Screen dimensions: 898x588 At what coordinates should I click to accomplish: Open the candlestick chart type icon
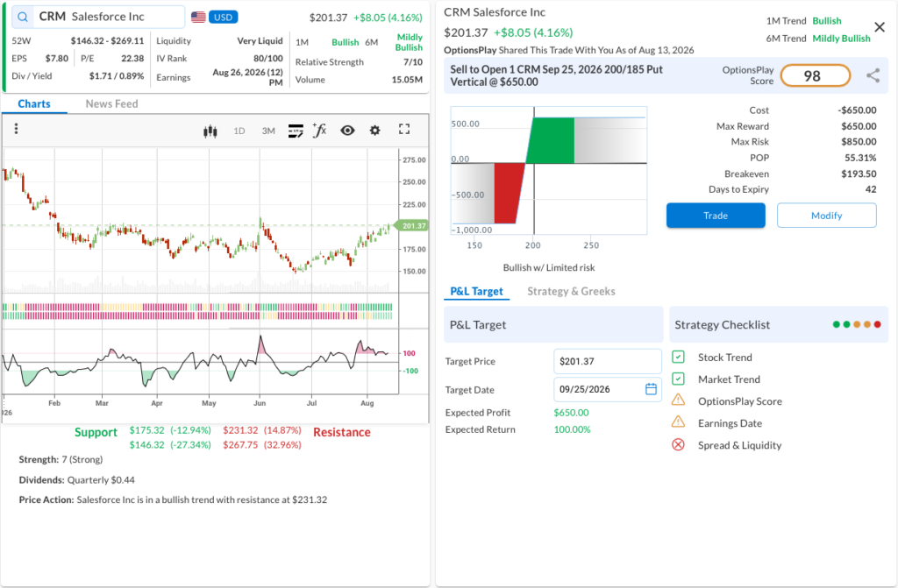[x=210, y=131]
